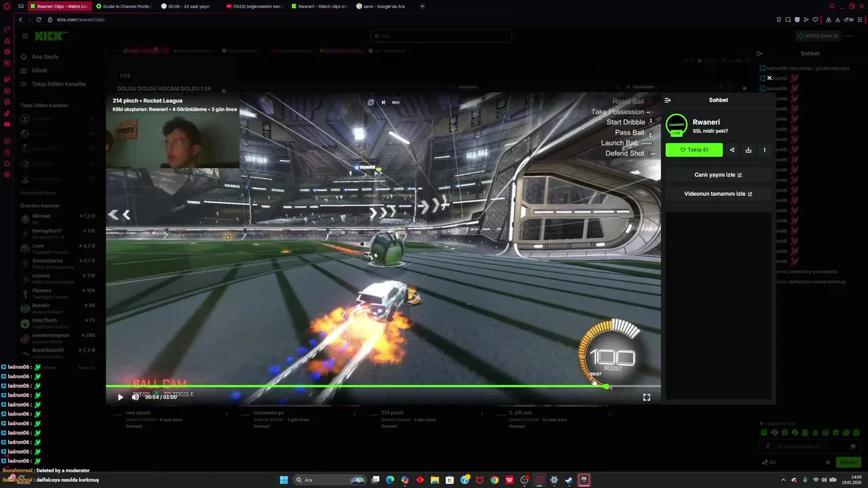Open Opera GX icon in the taskbar
Screen dimensions: 868x488
click(540, 480)
